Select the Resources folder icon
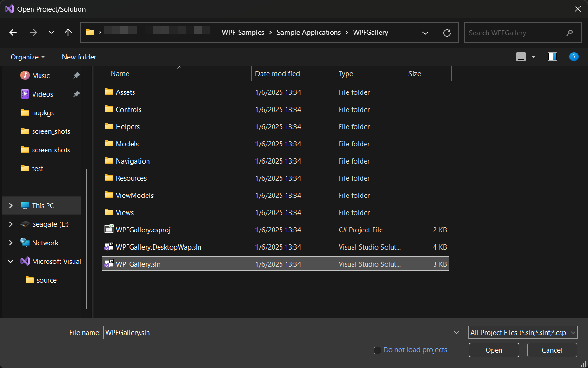Viewport: 588px width, 368px height. [x=109, y=178]
